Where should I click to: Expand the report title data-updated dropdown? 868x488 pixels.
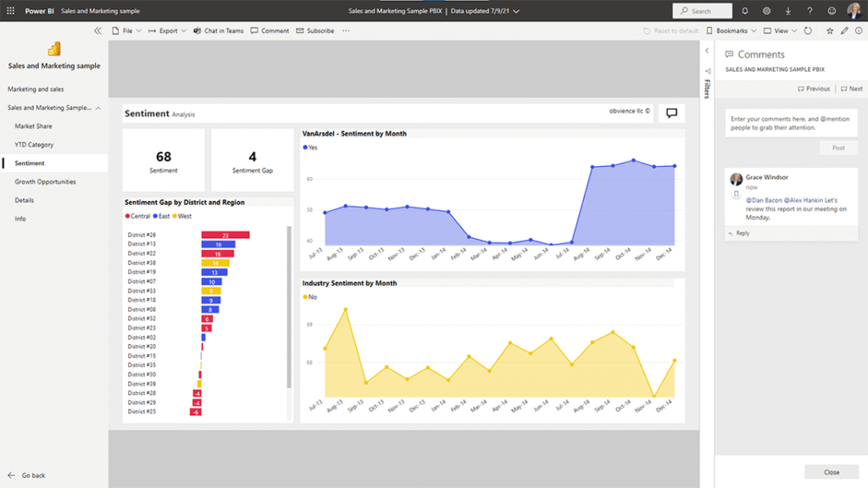pos(516,11)
